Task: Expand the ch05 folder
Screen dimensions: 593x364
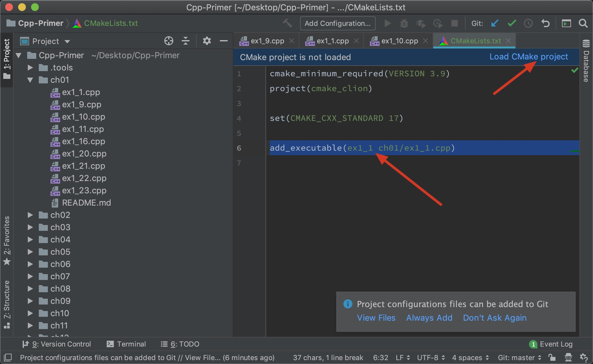Action: [x=30, y=252]
